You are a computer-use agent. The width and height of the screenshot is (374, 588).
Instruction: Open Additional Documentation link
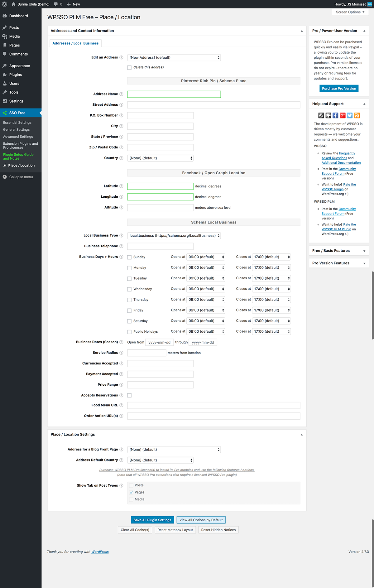pyautogui.click(x=341, y=163)
